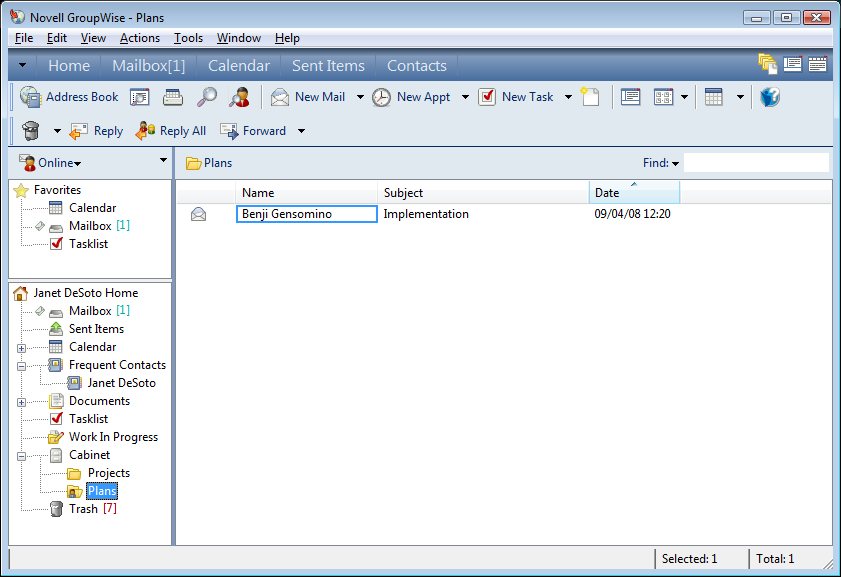Click the Print icon in toolbar
Screen dimensions: 841x577
(x=173, y=97)
